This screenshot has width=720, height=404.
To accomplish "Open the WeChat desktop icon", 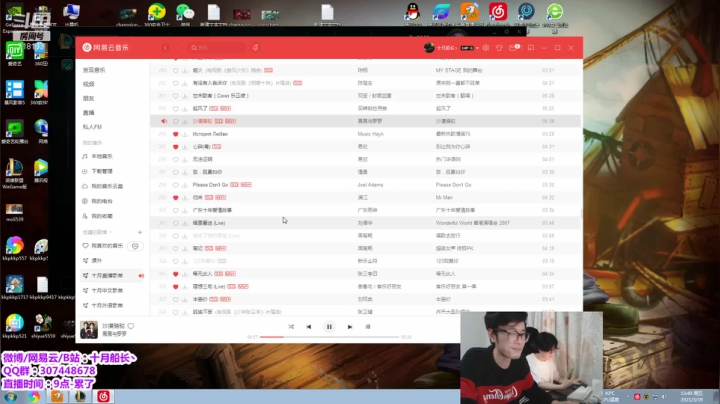I will tap(185, 12).
